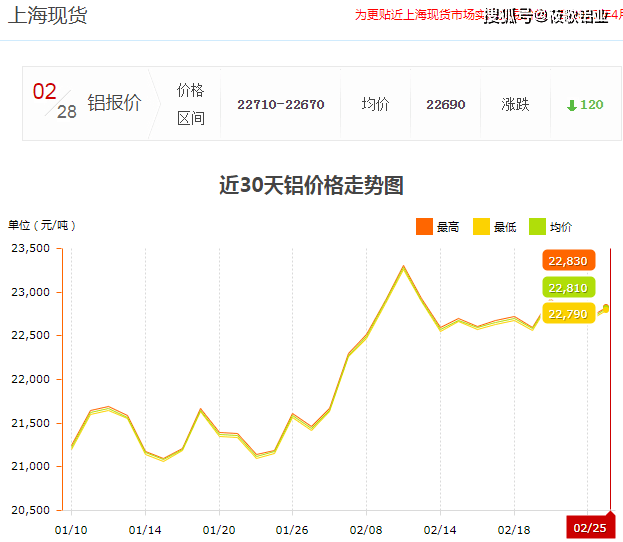Click the green 22,810 tooltip value

pos(568,287)
